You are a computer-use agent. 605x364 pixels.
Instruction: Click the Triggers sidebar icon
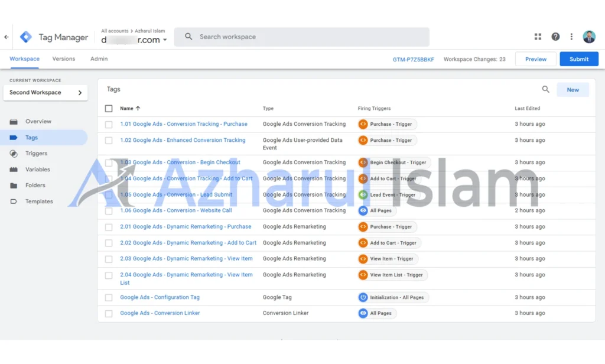pos(14,154)
